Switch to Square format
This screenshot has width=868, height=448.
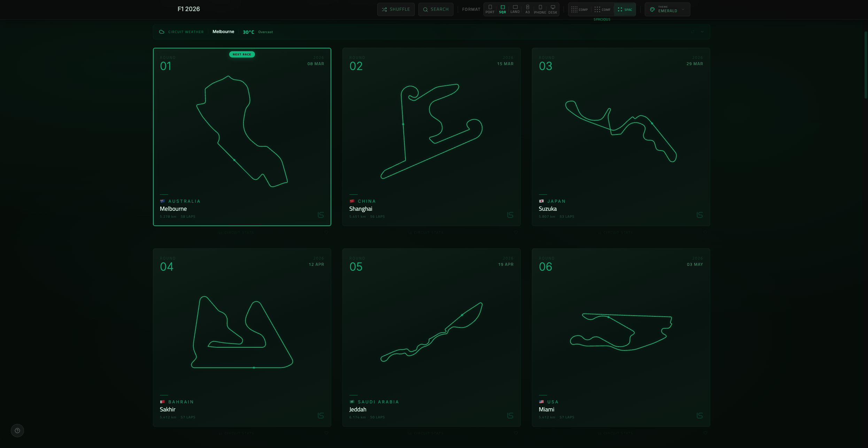[502, 9]
